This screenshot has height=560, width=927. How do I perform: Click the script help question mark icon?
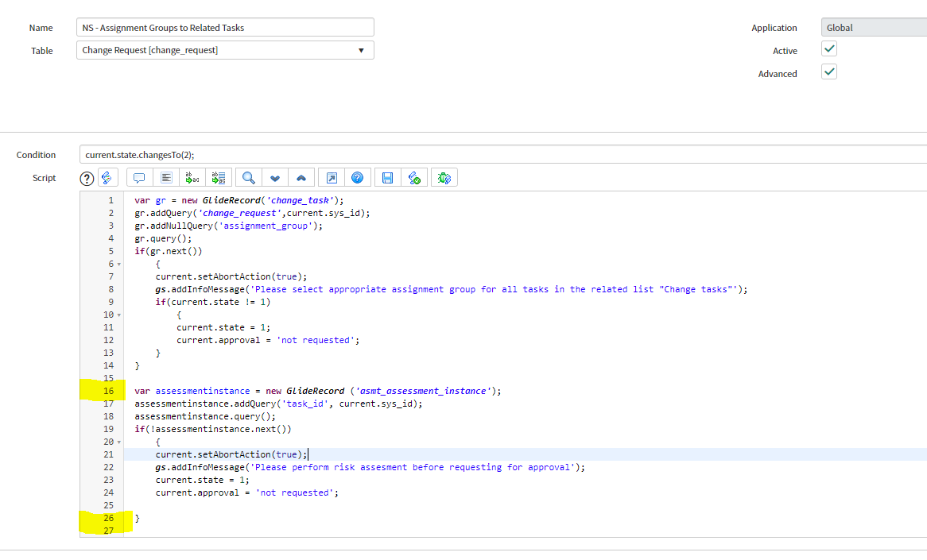pos(87,179)
